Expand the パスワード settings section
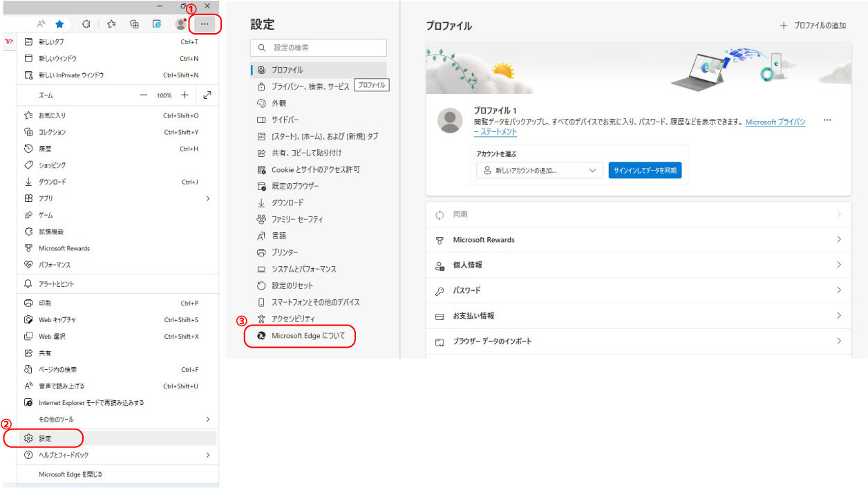The width and height of the screenshot is (868, 488). [x=636, y=290]
